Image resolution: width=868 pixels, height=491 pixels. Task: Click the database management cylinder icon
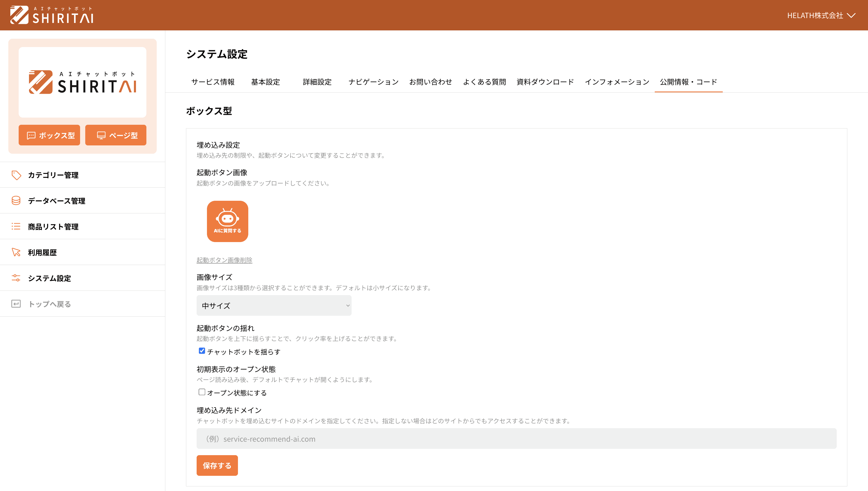point(16,201)
